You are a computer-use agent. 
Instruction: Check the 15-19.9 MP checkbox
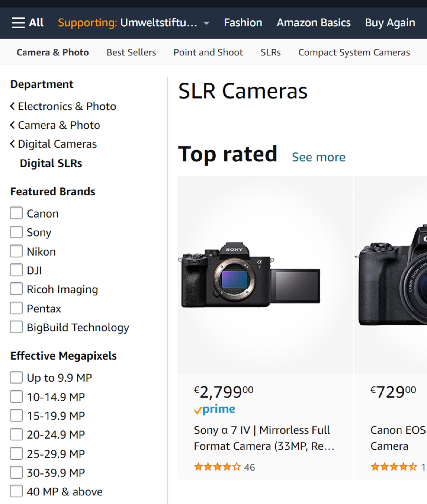click(x=16, y=415)
